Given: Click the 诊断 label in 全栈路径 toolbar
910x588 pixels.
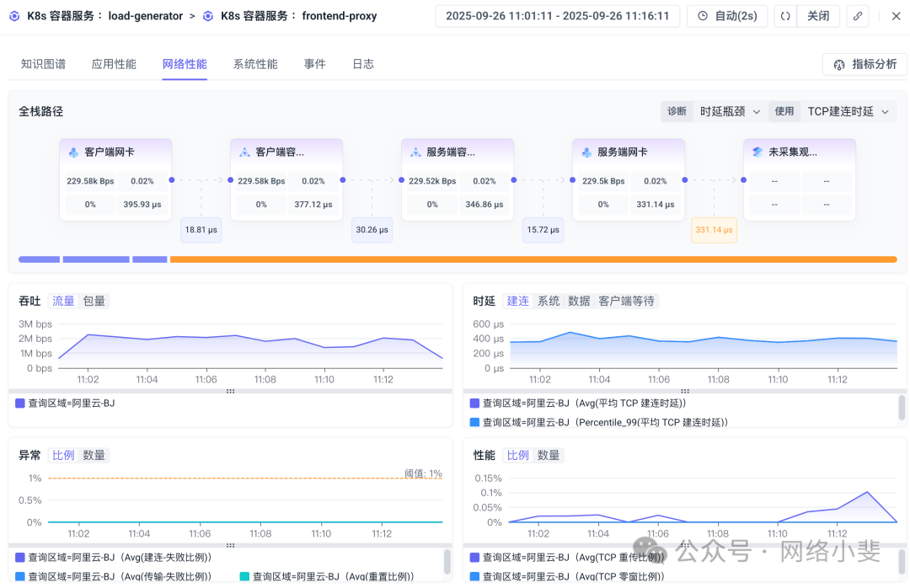Looking at the screenshot, I should click(677, 110).
